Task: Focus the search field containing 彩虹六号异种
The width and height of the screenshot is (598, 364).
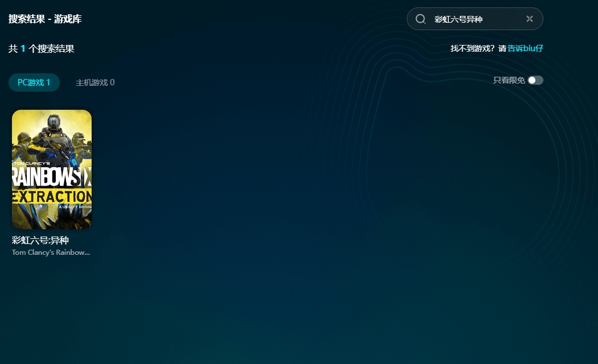Action: tap(475, 19)
